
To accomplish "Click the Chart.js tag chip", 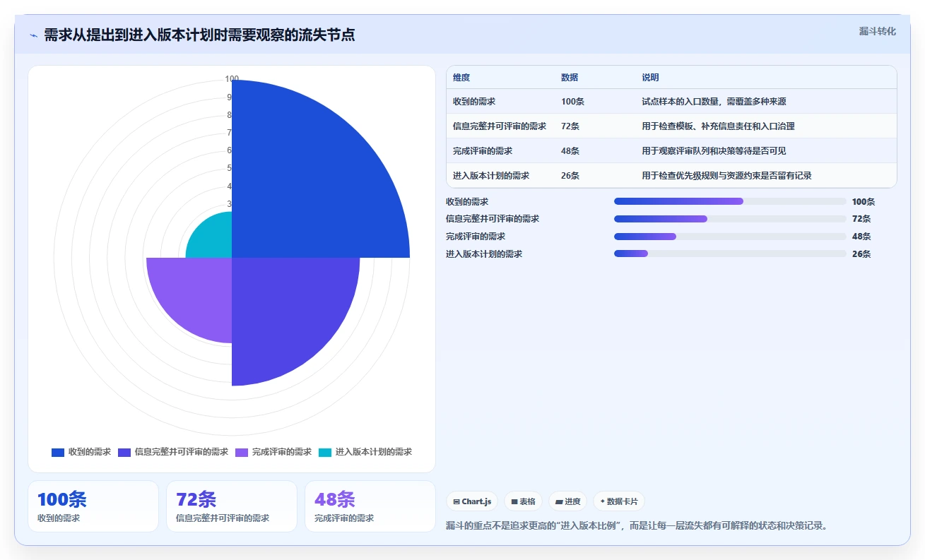I will point(472,501).
